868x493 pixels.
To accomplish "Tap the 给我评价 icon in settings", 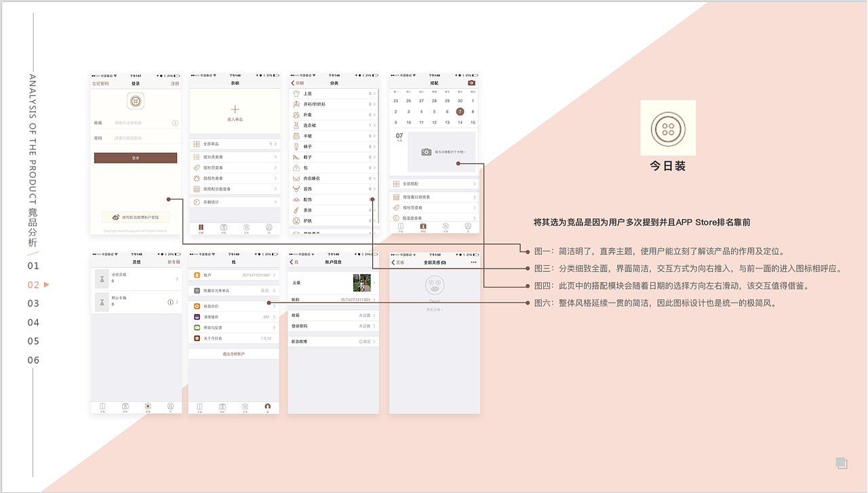I will [x=197, y=306].
